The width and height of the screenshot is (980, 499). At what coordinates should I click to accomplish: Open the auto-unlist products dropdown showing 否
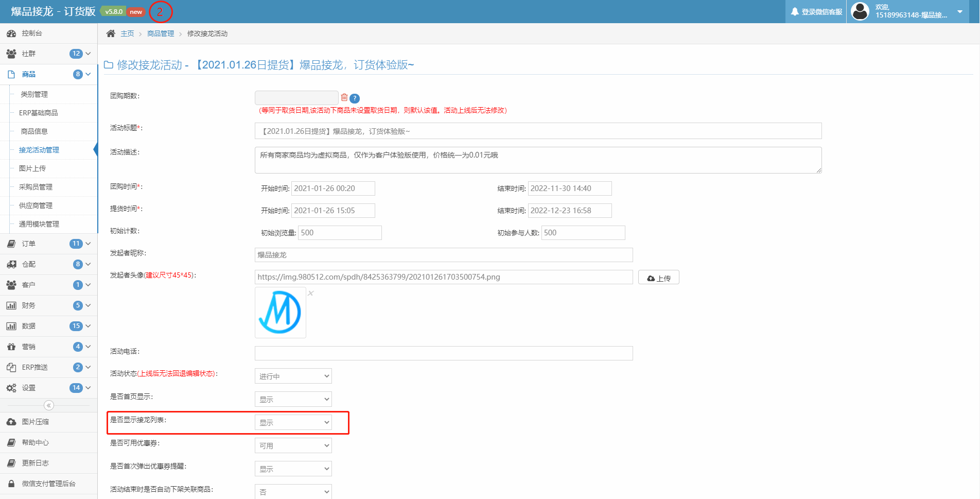[x=293, y=492]
